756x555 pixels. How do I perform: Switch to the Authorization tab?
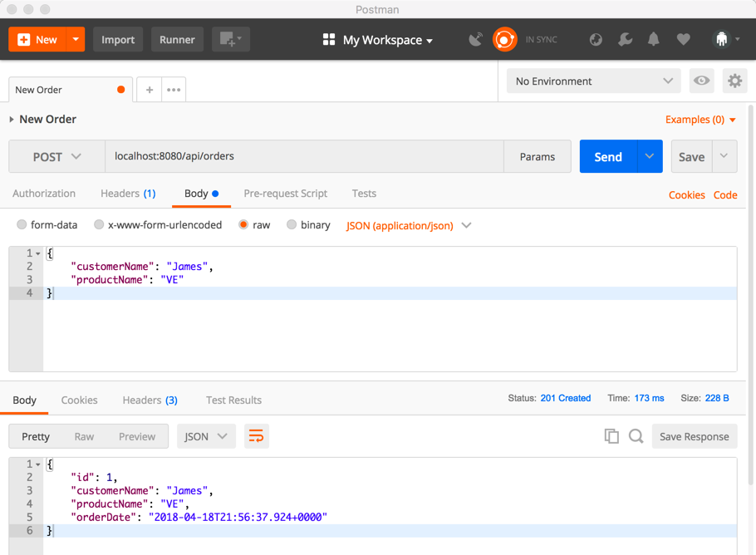click(44, 194)
